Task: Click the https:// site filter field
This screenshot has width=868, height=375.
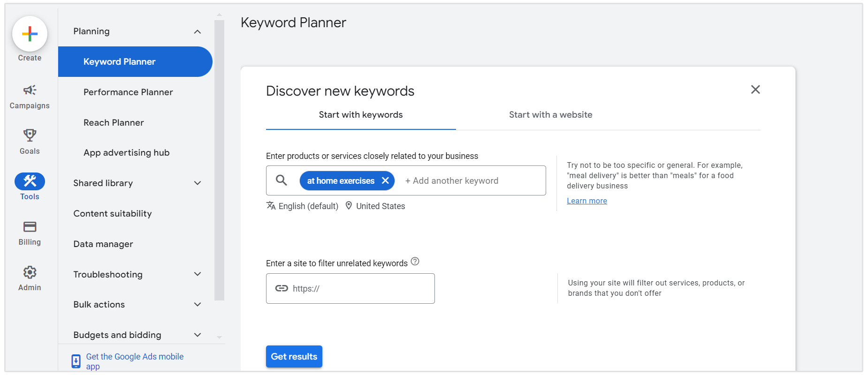Action: (357, 289)
